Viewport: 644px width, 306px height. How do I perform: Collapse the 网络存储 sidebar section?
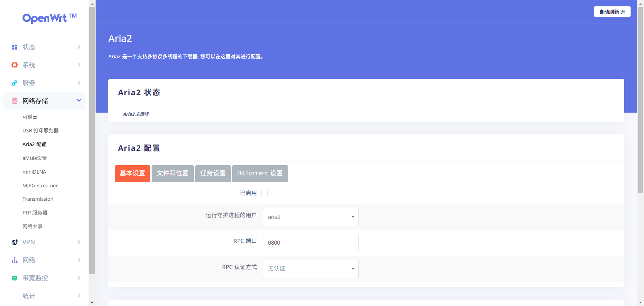(79, 101)
